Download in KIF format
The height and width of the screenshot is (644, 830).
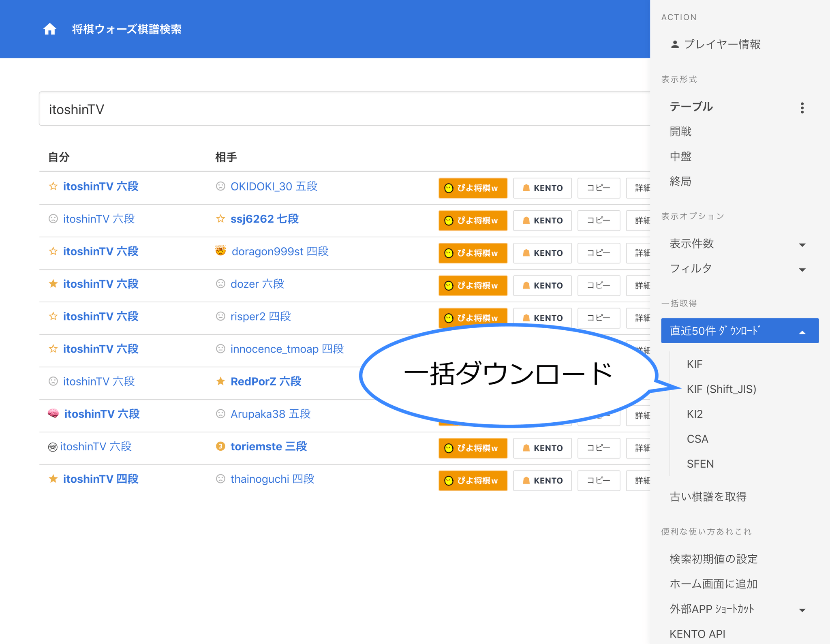click(x=695, y=364)
